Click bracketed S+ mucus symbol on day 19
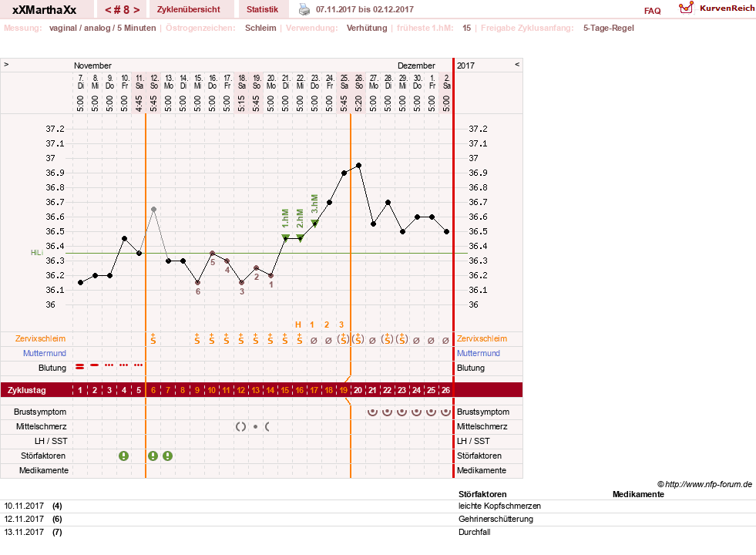756x555 pixels. [343, 339]
